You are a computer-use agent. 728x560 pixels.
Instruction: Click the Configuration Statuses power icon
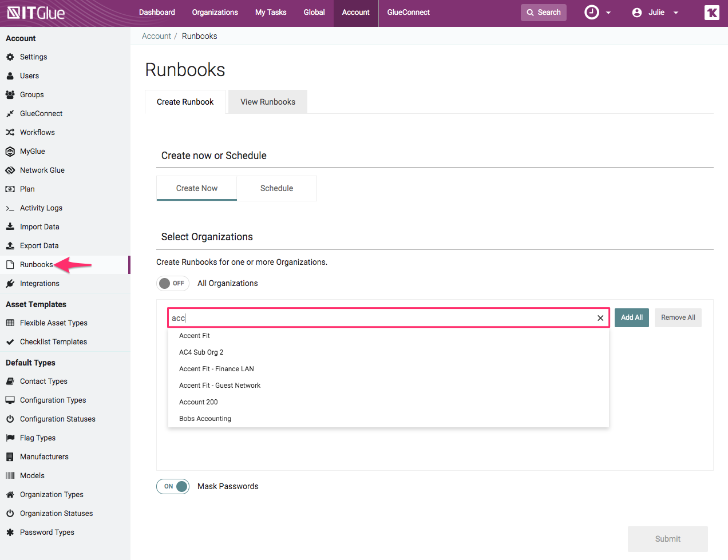[x=10, y=419]
